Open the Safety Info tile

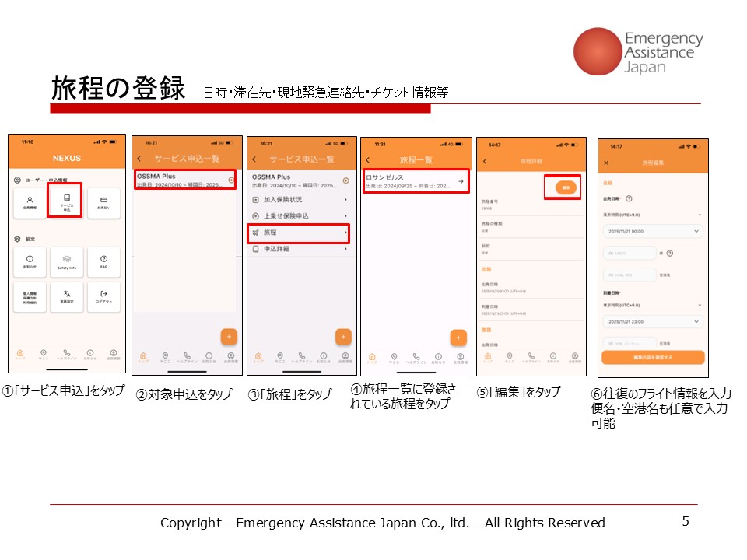tap(66, 262)
